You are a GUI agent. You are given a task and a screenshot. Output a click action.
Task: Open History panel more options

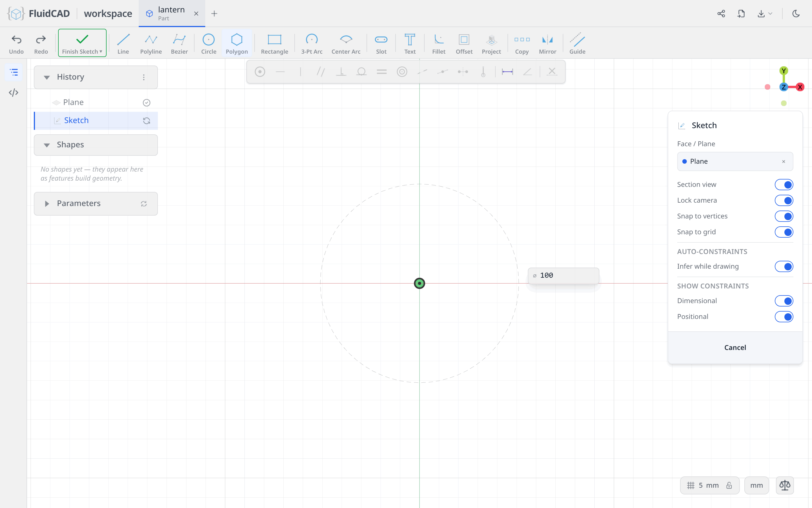point(144,77)
